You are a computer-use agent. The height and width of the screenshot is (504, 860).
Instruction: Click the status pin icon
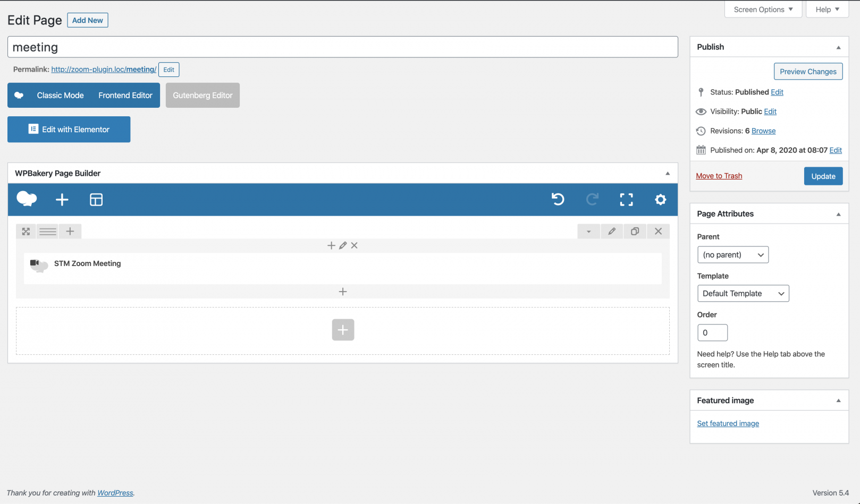click(x=701, y=92)
